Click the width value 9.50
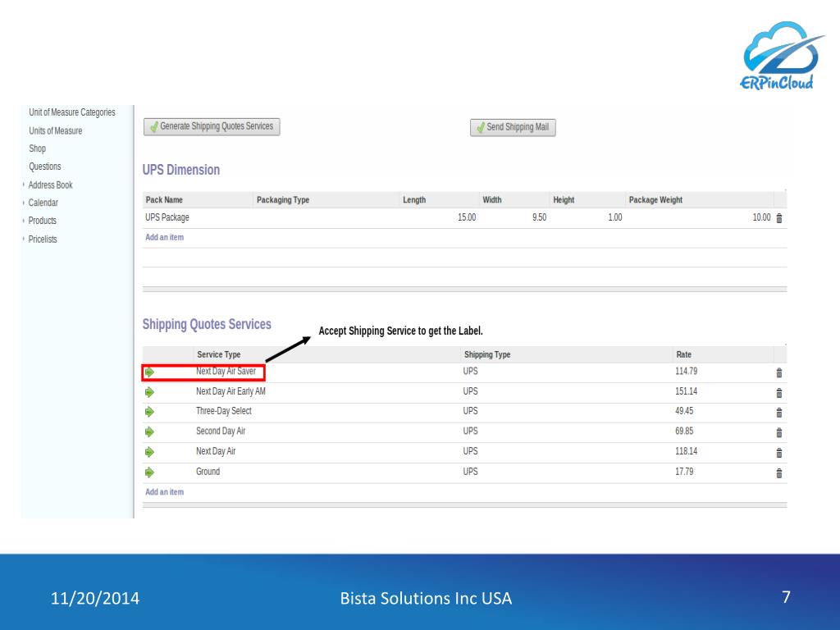This screenshot has height=630, width=840. pyautogui.click(x=540, y=217)
